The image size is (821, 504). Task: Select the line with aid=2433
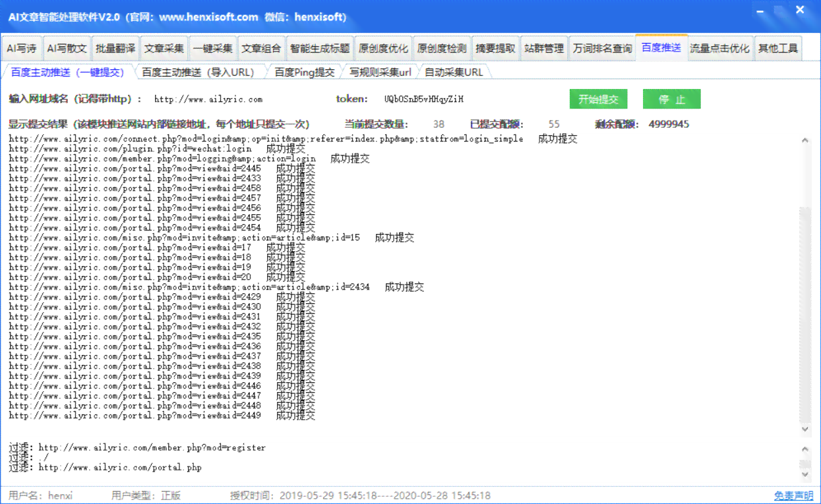tap(162, 179)
